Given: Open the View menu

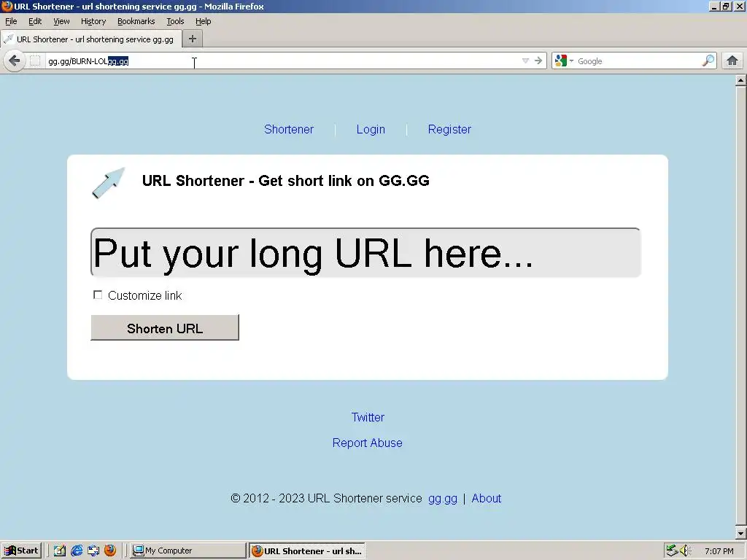Looking at the screenshot, I should pos(61,21).
